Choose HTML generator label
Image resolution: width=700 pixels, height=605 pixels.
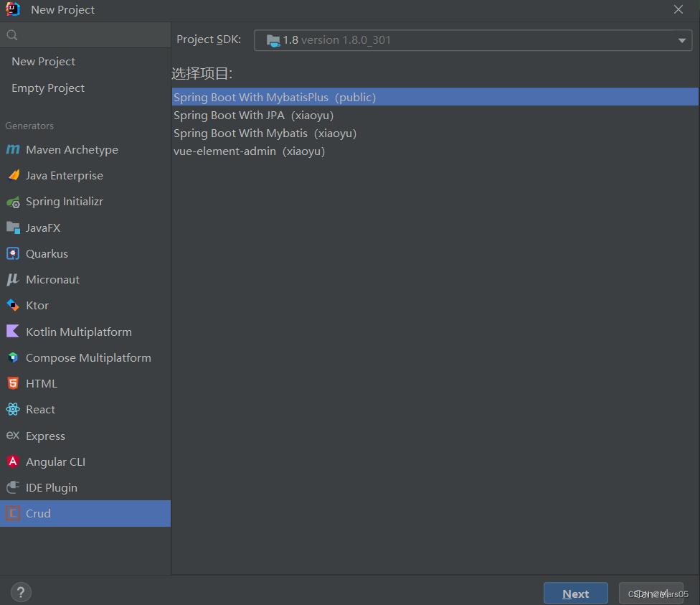click(42, 384)
